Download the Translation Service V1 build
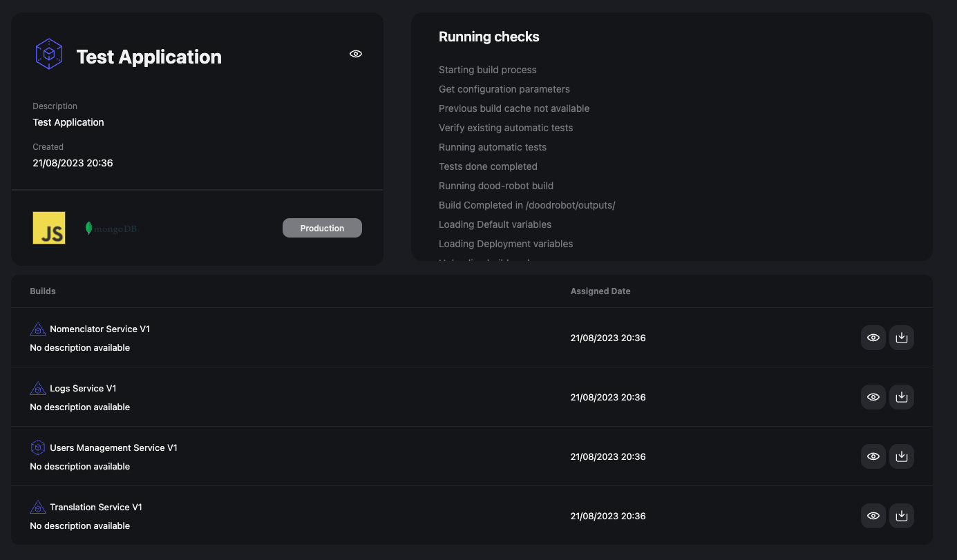The image size is (957, 560). [x=901, y=516]
